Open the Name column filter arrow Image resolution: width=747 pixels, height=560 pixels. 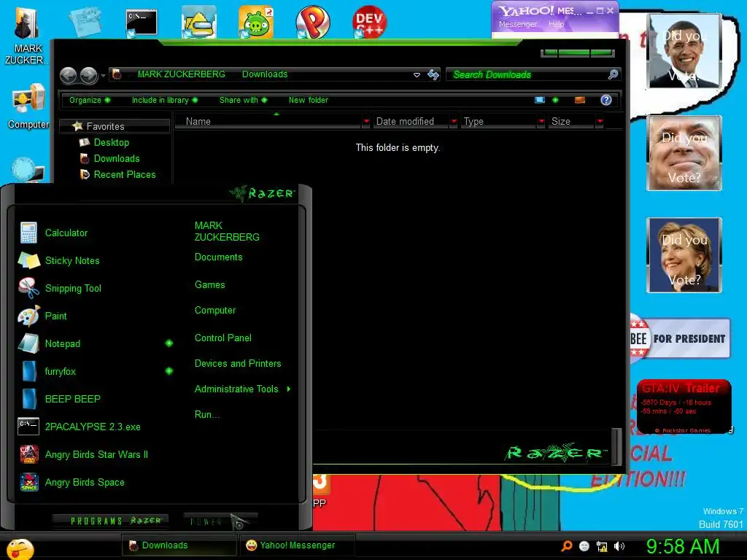tap(366, 122)
